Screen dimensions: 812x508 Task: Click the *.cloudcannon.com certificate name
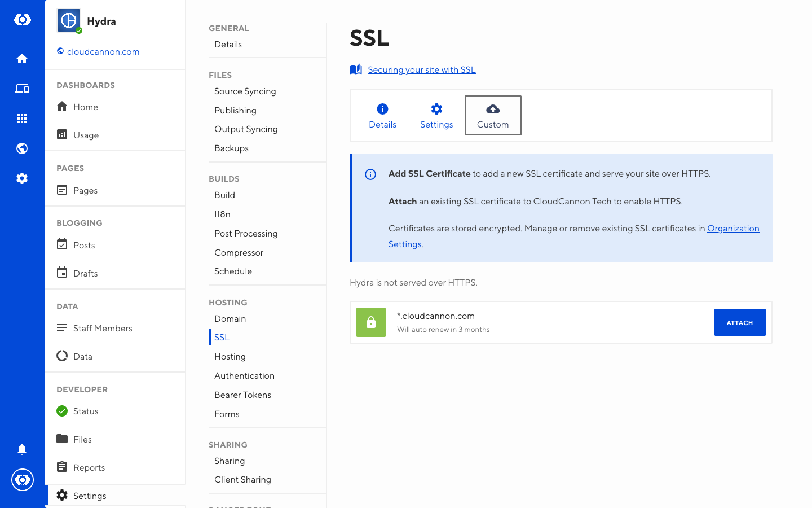click(436, 316)
